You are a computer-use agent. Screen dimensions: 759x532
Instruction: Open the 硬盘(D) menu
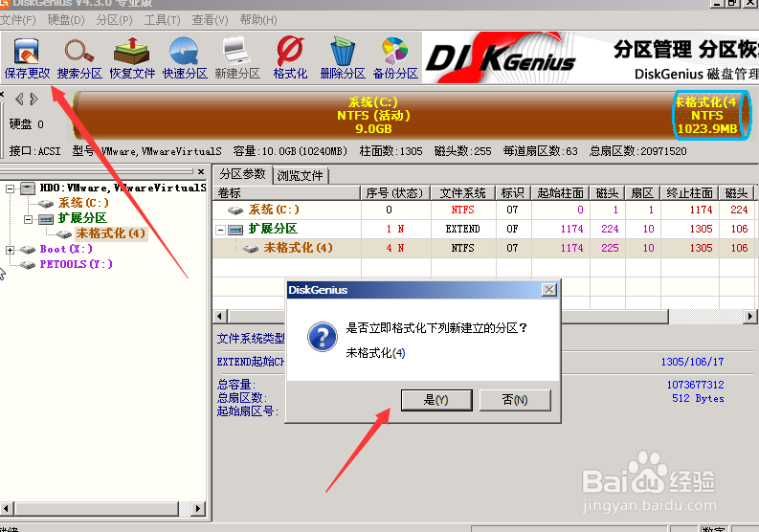point(66,20)
